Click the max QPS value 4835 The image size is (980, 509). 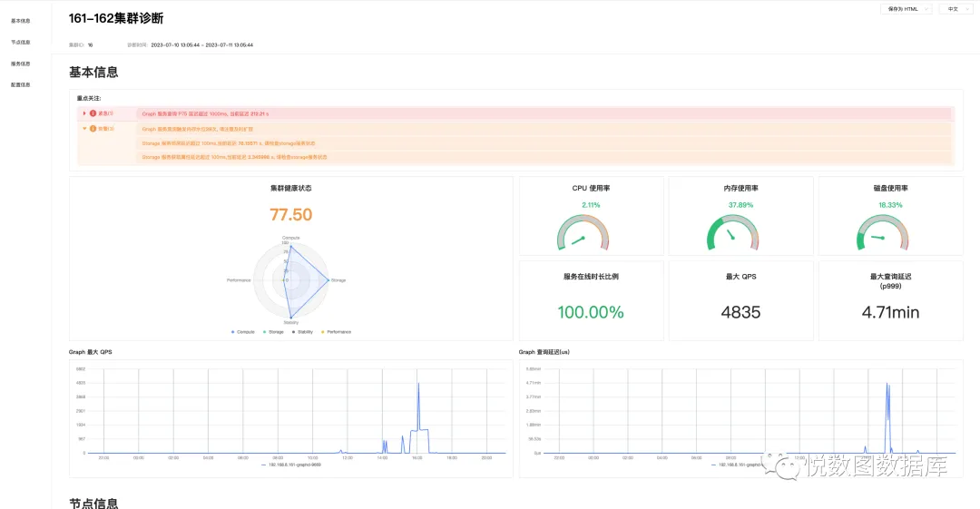(740, 312)
